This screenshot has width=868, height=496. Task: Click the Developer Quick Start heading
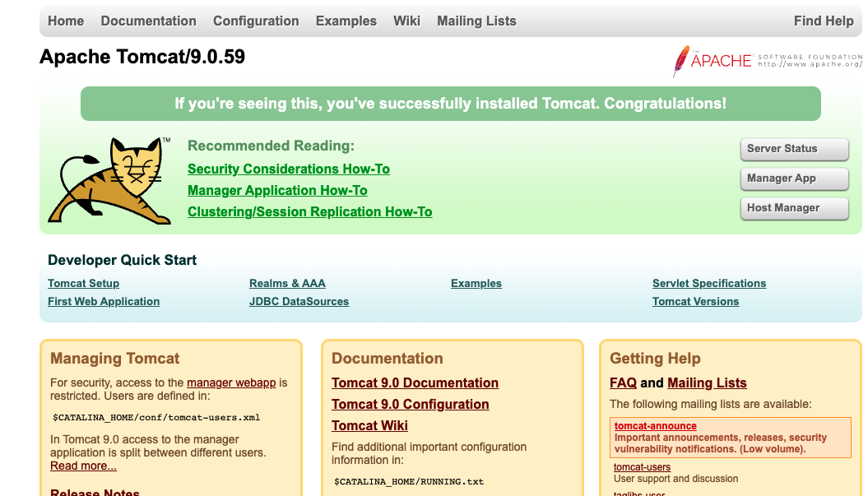(x=123, y=260)
